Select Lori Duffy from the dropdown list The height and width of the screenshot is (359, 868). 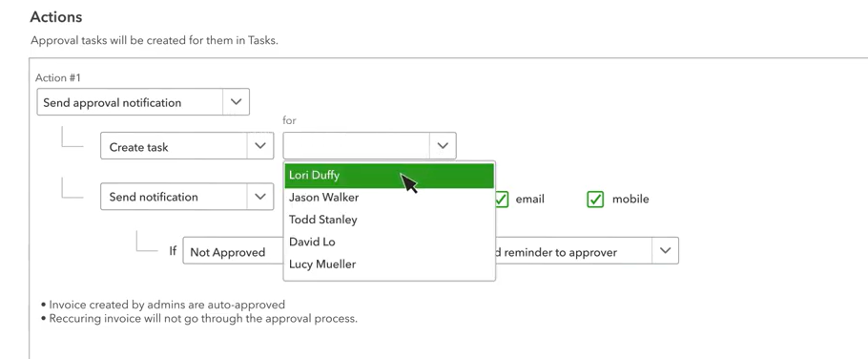click(x=389, y=176)
